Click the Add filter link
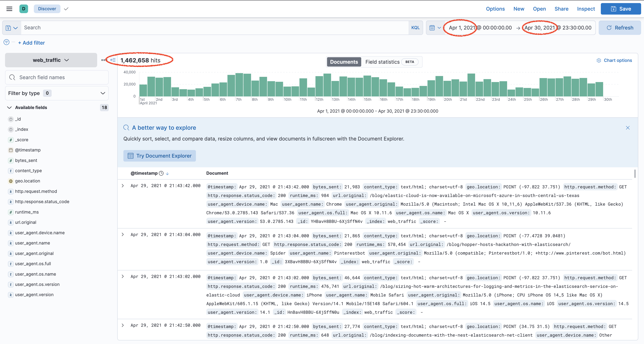Screen dimensions: 644x344 coord(31,43)
